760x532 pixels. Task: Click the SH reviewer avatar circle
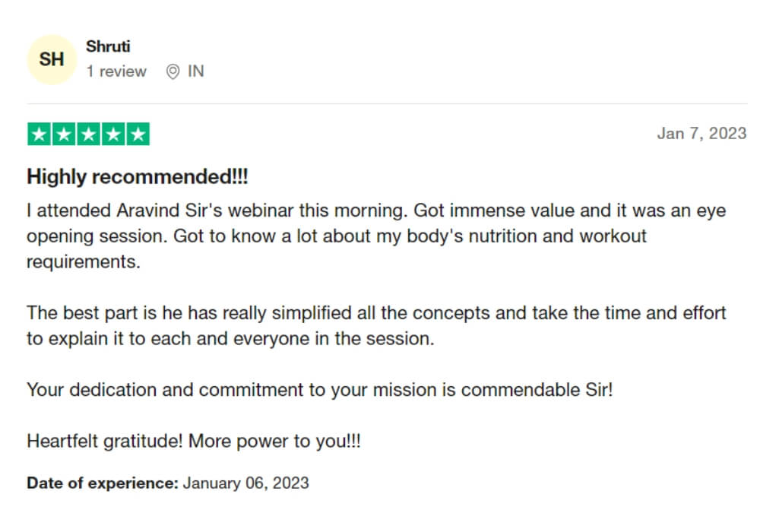point(52,59)
